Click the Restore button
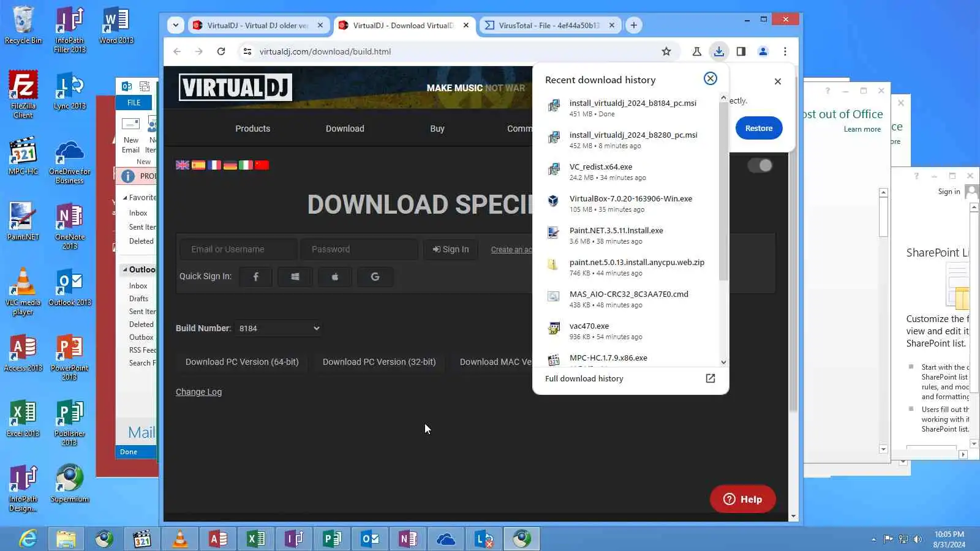This screenshot has height=551, width=980. tap(759, 128)
